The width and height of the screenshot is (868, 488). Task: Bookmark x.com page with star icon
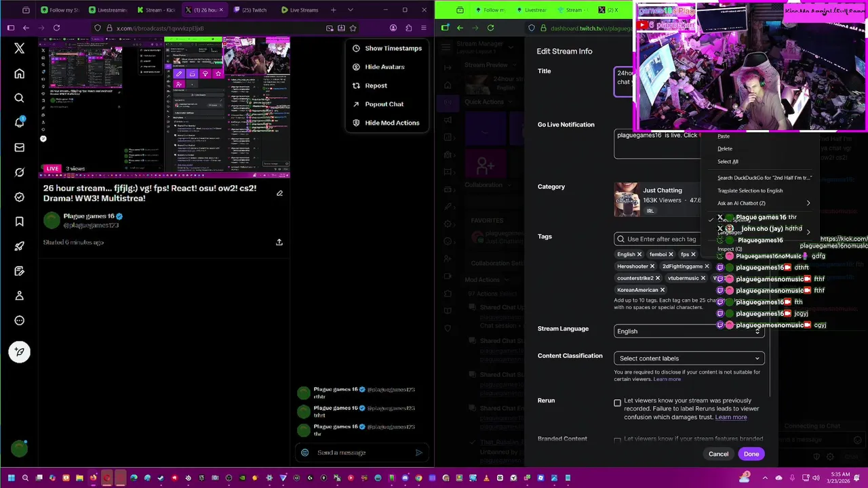353,28
